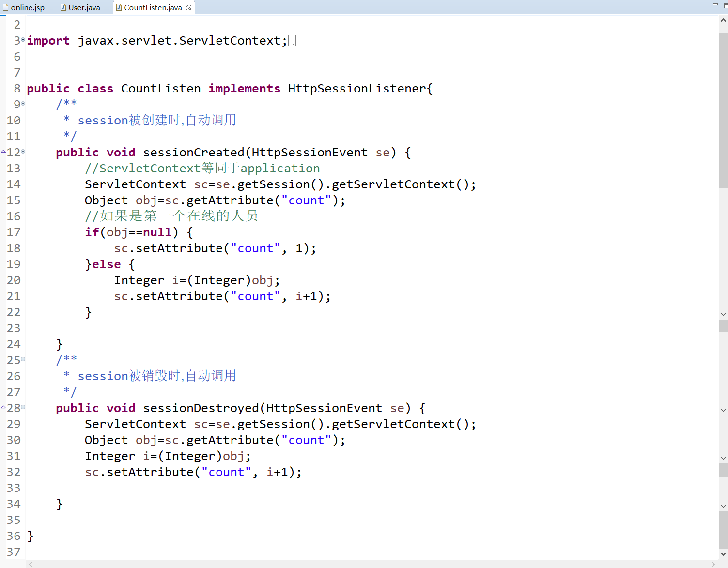Click the folded-code box after the import statement

coord(292,41)
